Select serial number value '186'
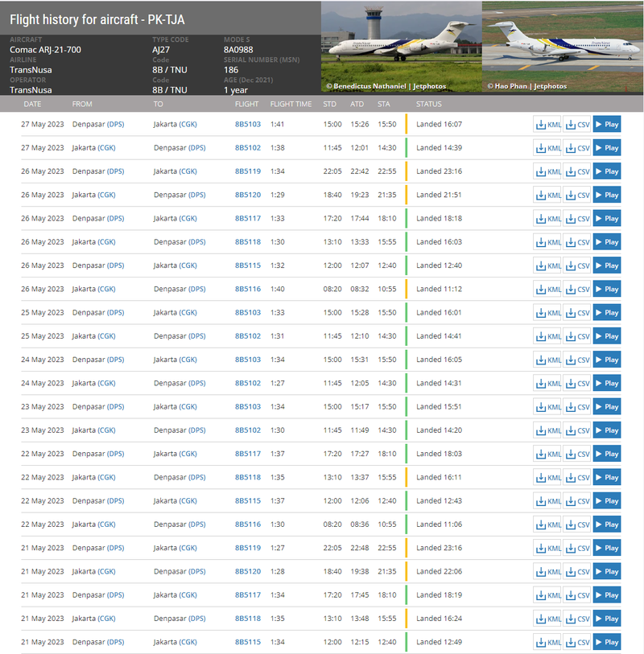Viewport: 644px width, 654px height. (x=231, y=70)
